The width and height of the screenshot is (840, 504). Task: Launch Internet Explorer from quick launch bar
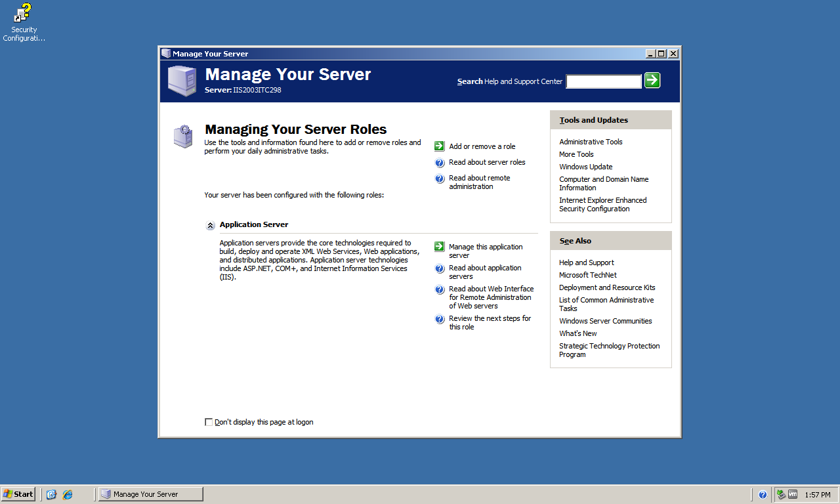(x=68, y=494)
